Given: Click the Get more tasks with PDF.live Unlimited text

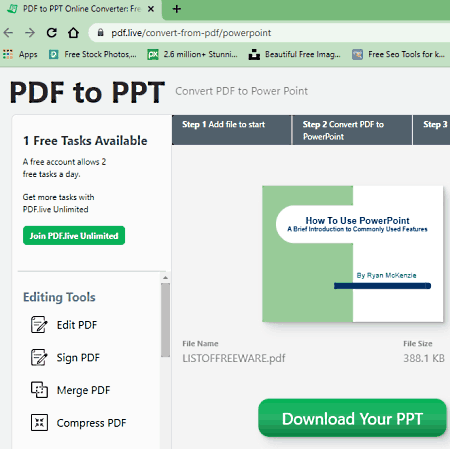Looking at the screenshot, I should pos(58,203).
